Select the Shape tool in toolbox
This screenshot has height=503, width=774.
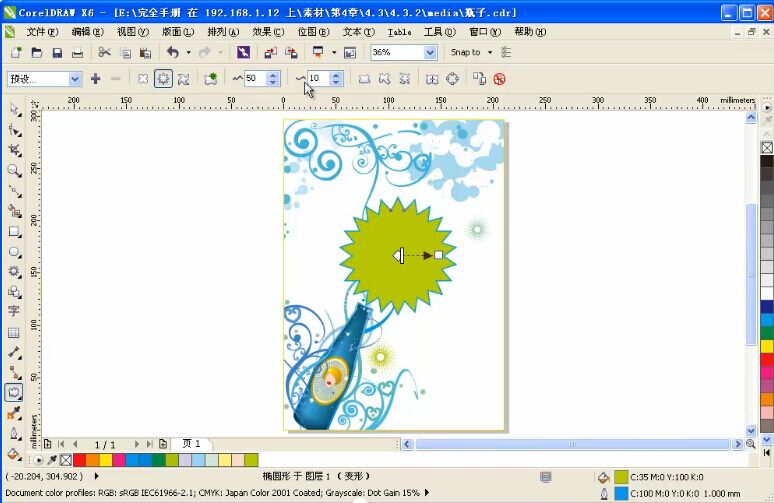click(14, 130)
